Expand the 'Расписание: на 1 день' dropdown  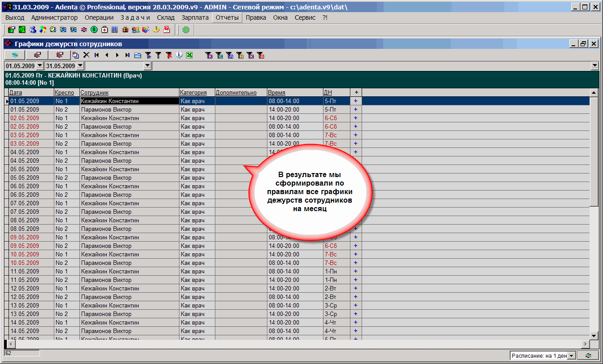(572, 355)
